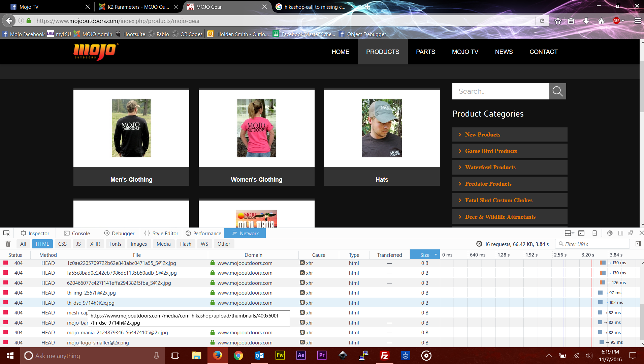Image resolution: width=644 pixels, height=364 pixels.
Task: Open the downloads arrow in the Firefox toolbar
Action: point(586,21)
